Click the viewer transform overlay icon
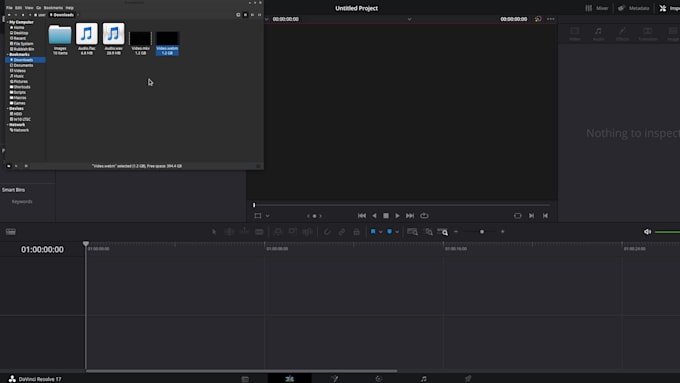The height and width of the screenshot is (383, 680). coord(258,216)
